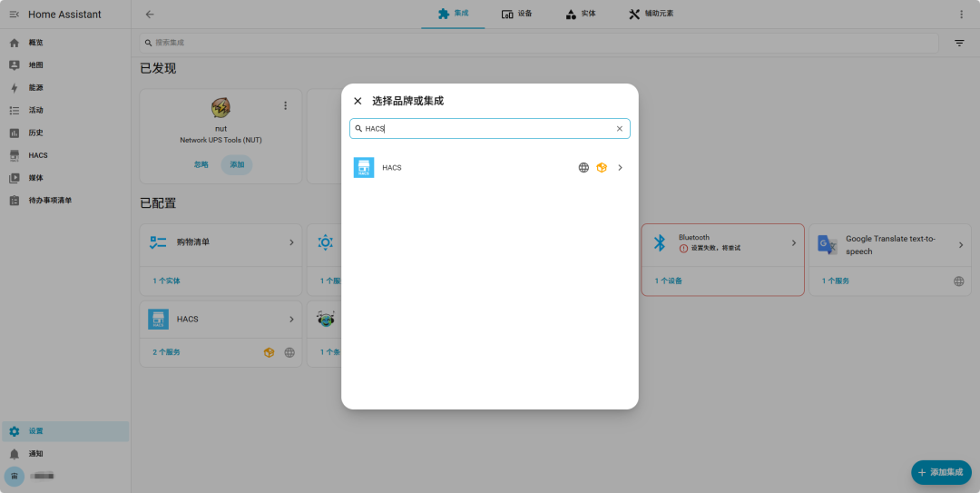Open the nut card three-dot menu

tap(286, 105)
